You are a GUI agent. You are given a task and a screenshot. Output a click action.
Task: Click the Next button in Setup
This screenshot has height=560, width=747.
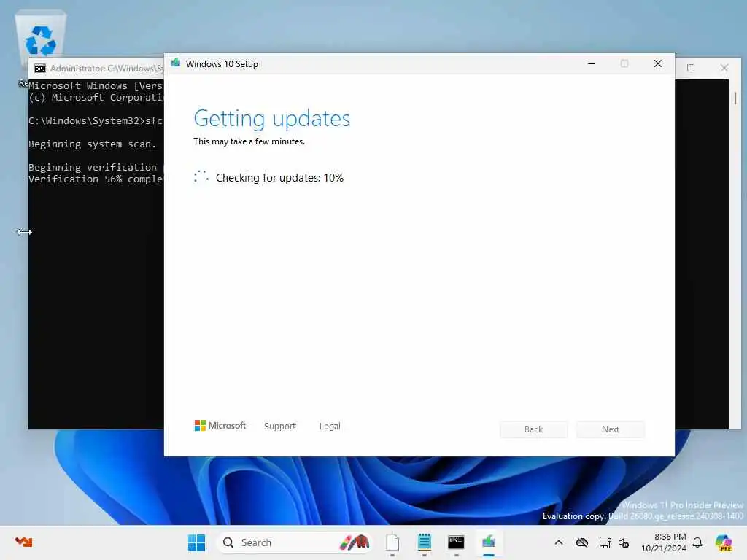pyautogui.click(x=611, y=429)
